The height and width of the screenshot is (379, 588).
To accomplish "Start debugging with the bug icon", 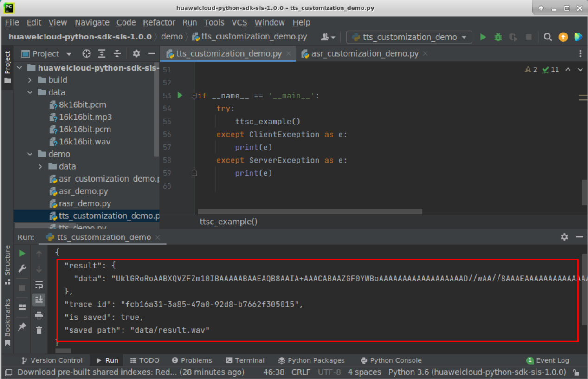I will tap(498, 37).
